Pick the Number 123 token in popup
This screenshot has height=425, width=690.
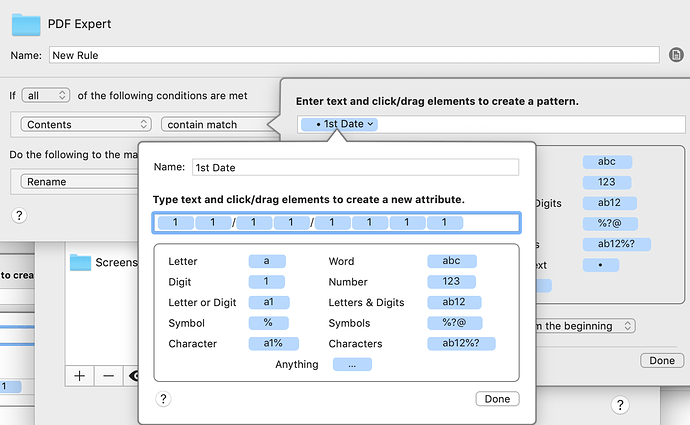tap(451, 282)
